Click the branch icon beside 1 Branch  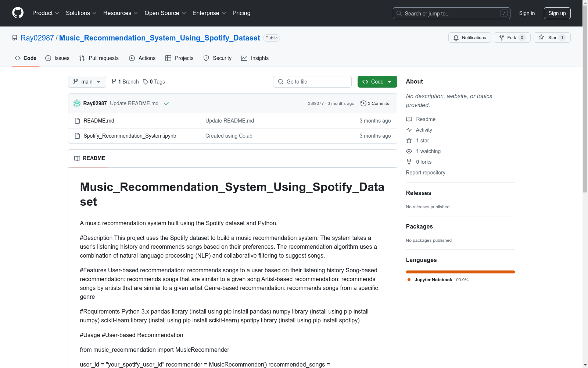point(114,82)
